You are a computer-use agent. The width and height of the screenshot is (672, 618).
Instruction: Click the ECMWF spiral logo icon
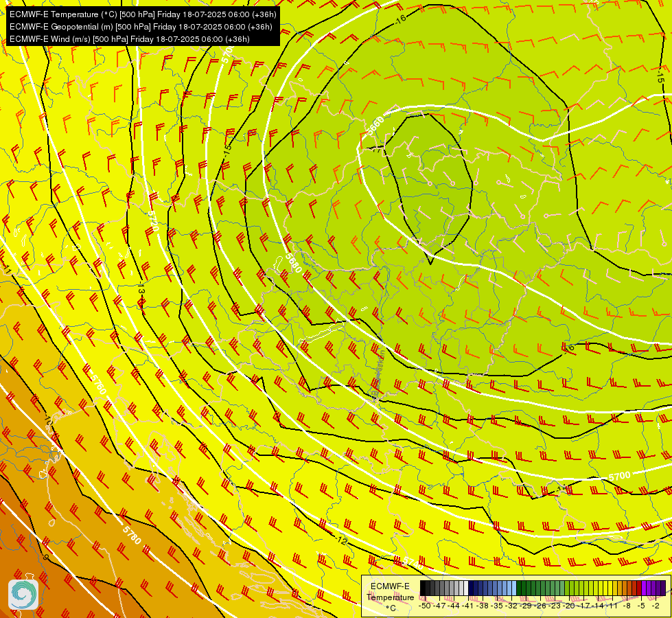(x=23, y=594)
